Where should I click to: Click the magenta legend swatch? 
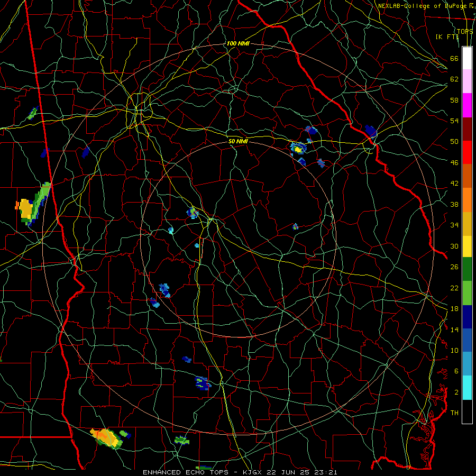click(467, 105)
